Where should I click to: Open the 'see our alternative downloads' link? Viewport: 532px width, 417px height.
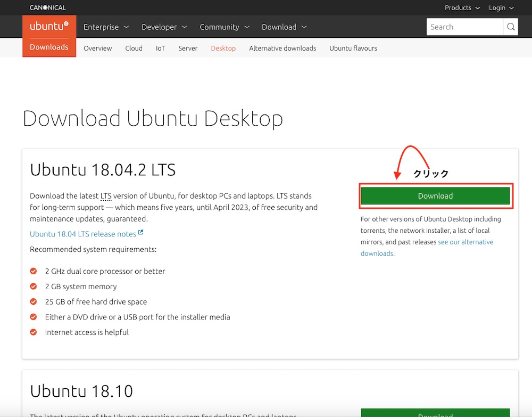coord(427,248)
